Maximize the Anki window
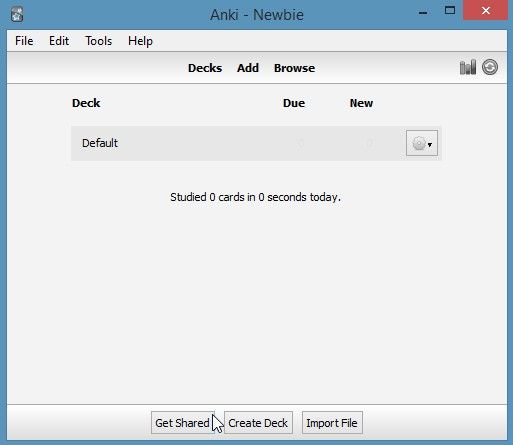Image resolution: width=513 pixels, height=445 pixels. (450, 11)
